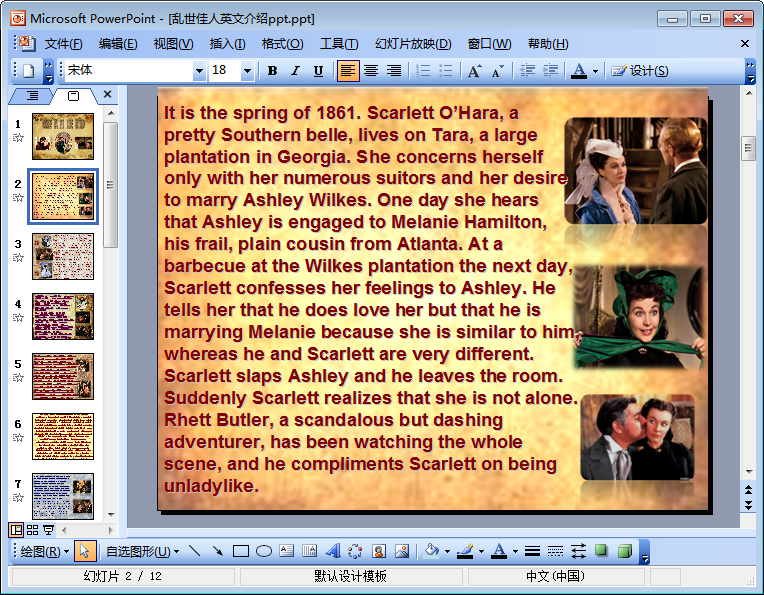The width and height of the screenshot is (764, 595).
Task: Open the 工具(T) menu
Action: click(339, 44)
